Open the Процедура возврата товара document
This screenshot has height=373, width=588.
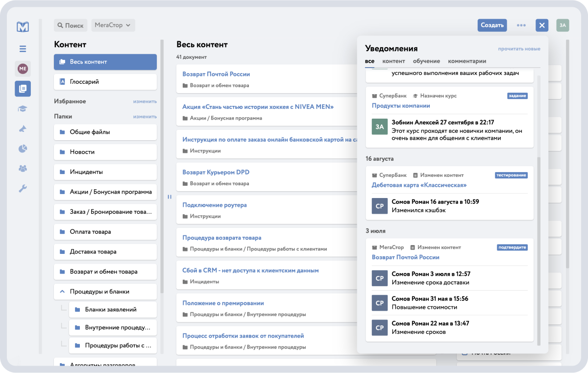pyautogui.click(x=222, y=238)
